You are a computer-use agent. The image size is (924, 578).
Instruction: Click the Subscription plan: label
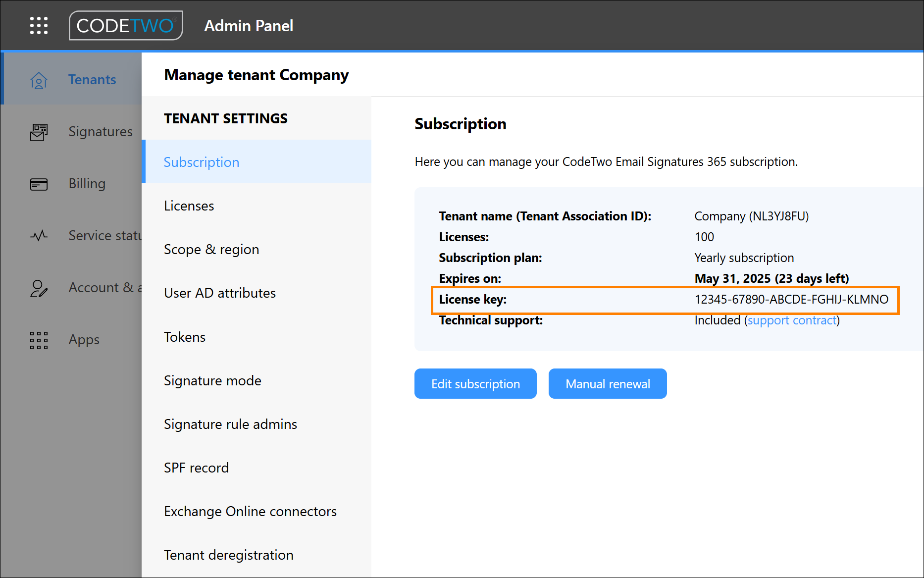tap(490, 258)
